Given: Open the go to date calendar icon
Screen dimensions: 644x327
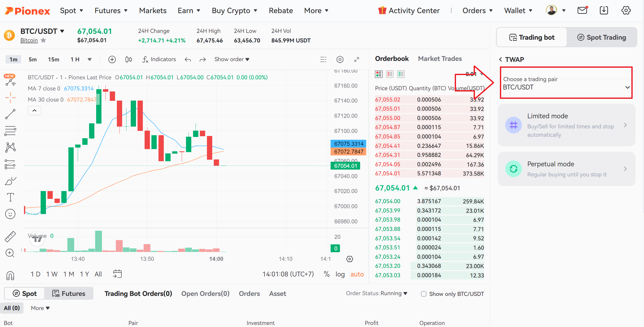Looking at the screenshot, I should (x=117, y=274).
